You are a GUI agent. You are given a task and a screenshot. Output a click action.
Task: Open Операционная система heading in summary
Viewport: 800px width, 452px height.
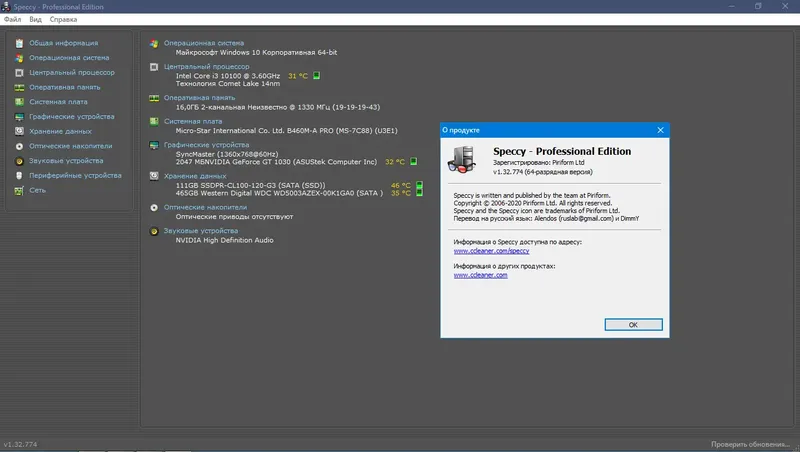tap(204, 43)
